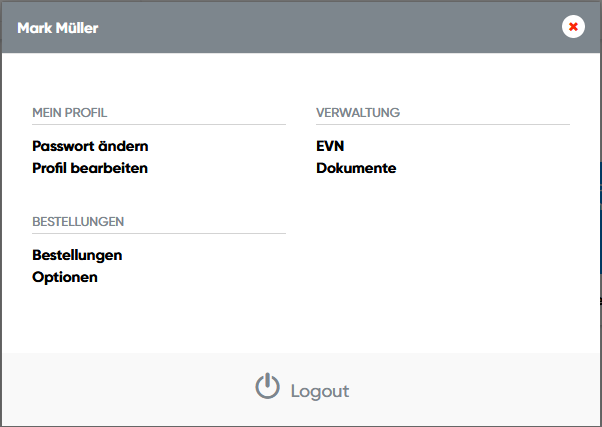
Task: Click blank space below Dokumente
Action: click(442, 260)
